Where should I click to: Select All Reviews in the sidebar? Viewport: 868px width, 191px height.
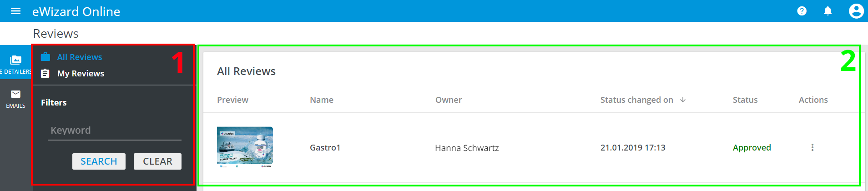[80, 57]
